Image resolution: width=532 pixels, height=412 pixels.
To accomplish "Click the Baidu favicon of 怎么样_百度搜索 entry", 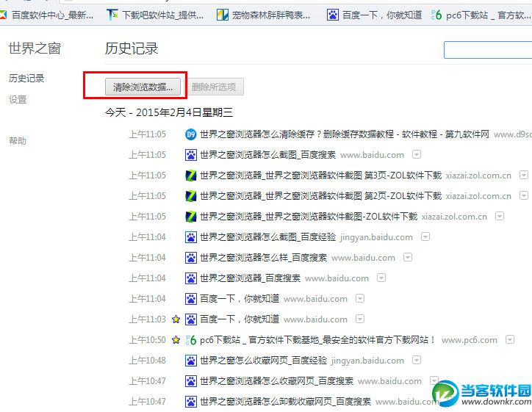I will click(x=190, y=258).
